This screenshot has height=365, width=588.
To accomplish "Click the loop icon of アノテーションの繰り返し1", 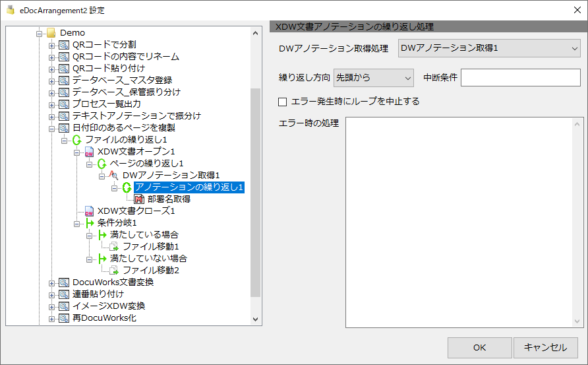I will (x=127, y=187).
